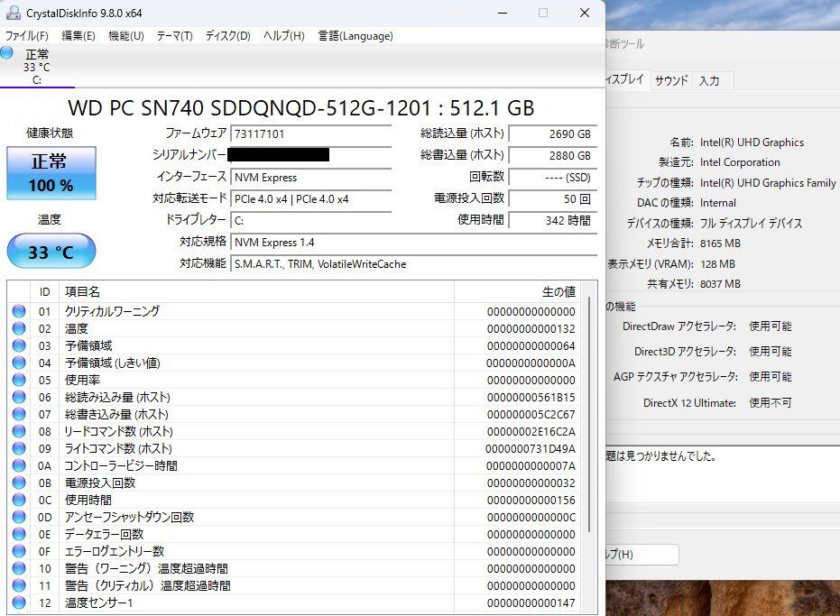Click the status orb for データエラー回数
Screen dimensions: 840x616
click(19, 534)
